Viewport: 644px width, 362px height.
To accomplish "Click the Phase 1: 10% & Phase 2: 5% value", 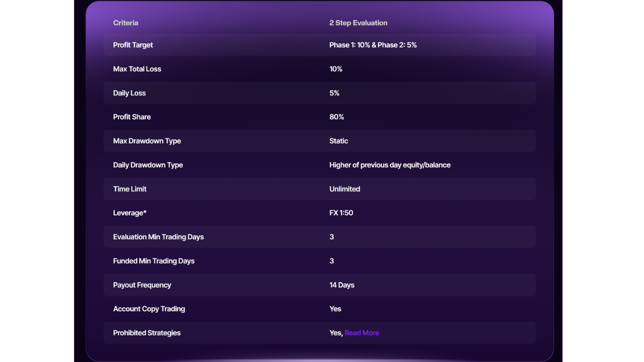I will [x=373, y=45].
